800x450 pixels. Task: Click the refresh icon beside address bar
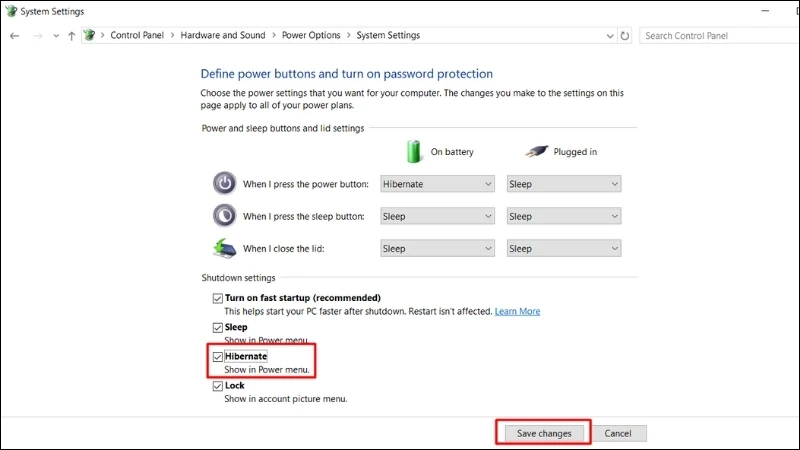point(624,36)
